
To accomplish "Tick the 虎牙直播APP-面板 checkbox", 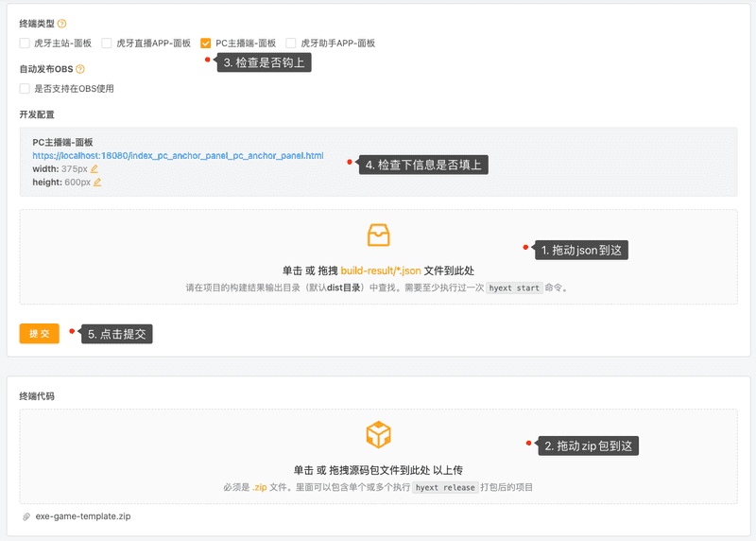I will coord(107,44).
